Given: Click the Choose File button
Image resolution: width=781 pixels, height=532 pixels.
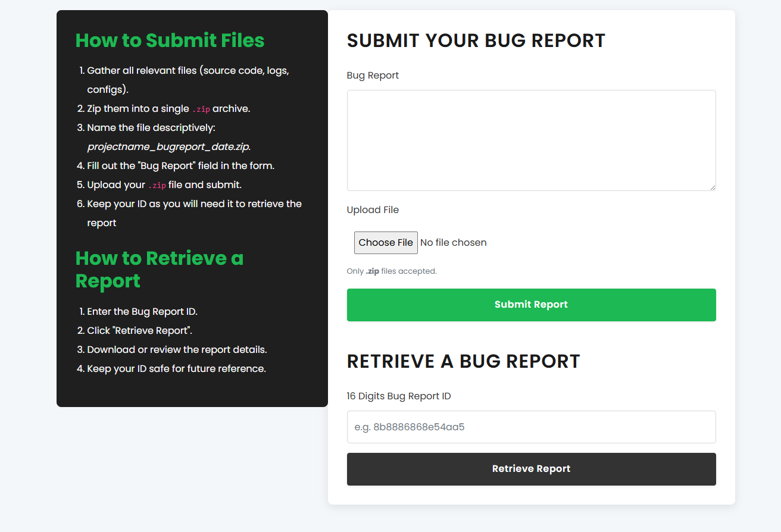Looking at the screenshot, I should [386, 242].
